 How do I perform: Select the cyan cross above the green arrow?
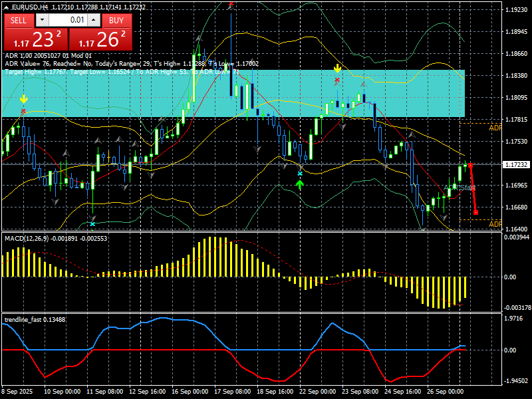tap(300, 174)
